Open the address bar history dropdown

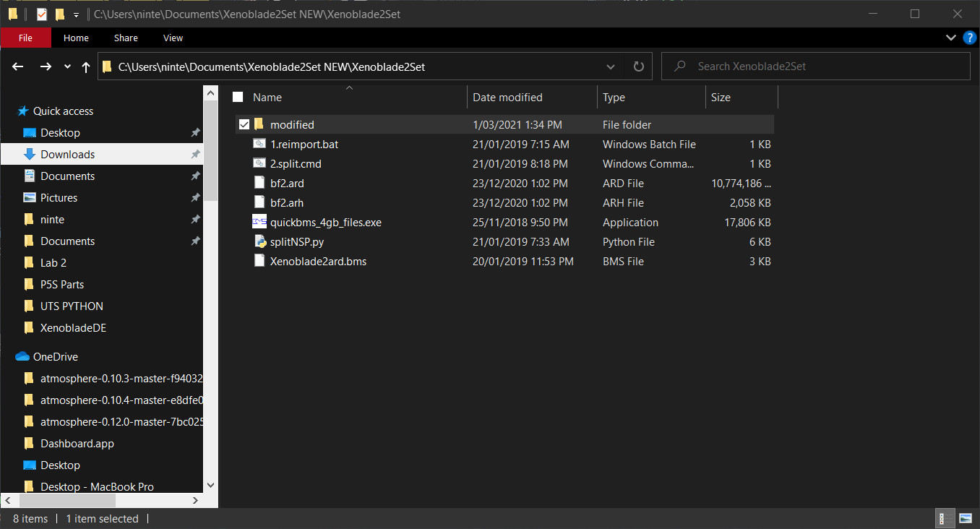point(611,66)
